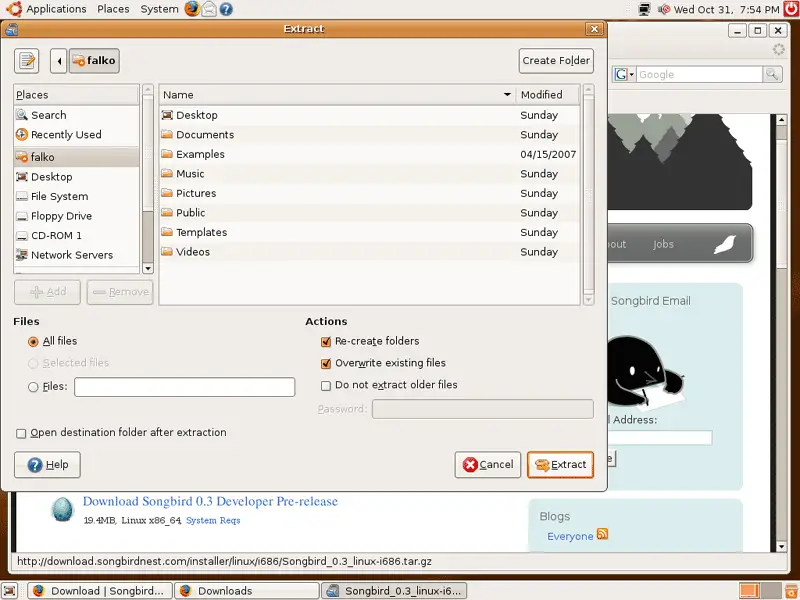Screen dimensions: 800x600
Task: Select Desktop in Places sidebar
Action: coord(77,177)
